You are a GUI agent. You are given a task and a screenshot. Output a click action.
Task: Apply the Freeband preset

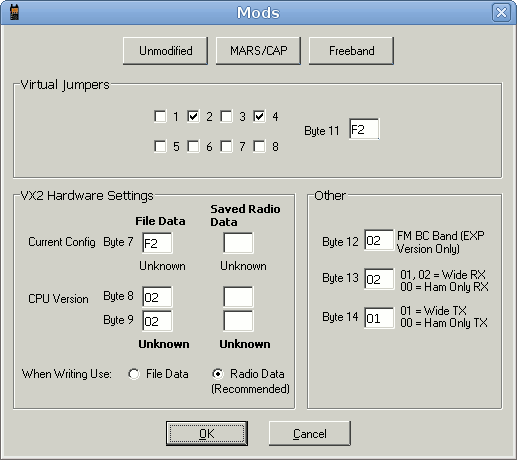(x=351, y=51)
